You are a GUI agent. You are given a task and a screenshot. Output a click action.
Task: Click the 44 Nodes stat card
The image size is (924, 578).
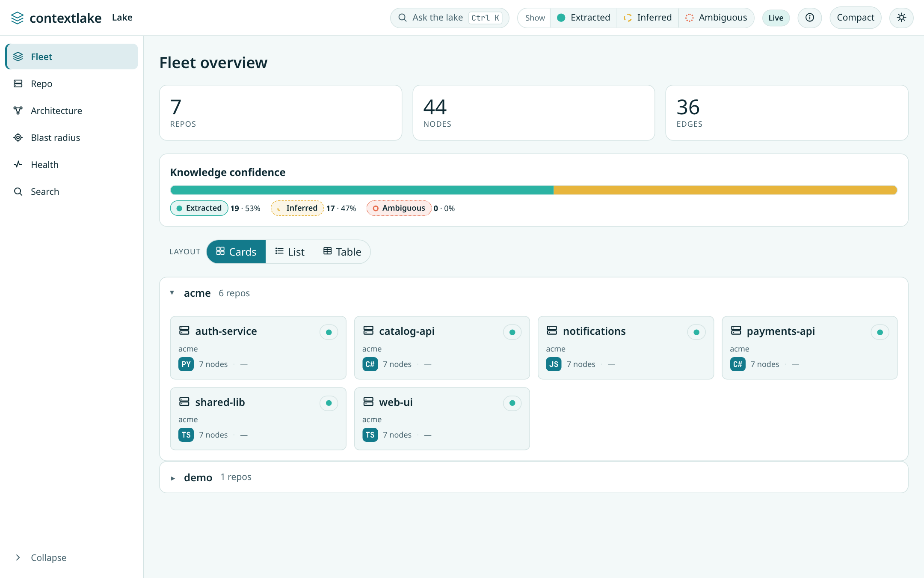tap(533, 113)
